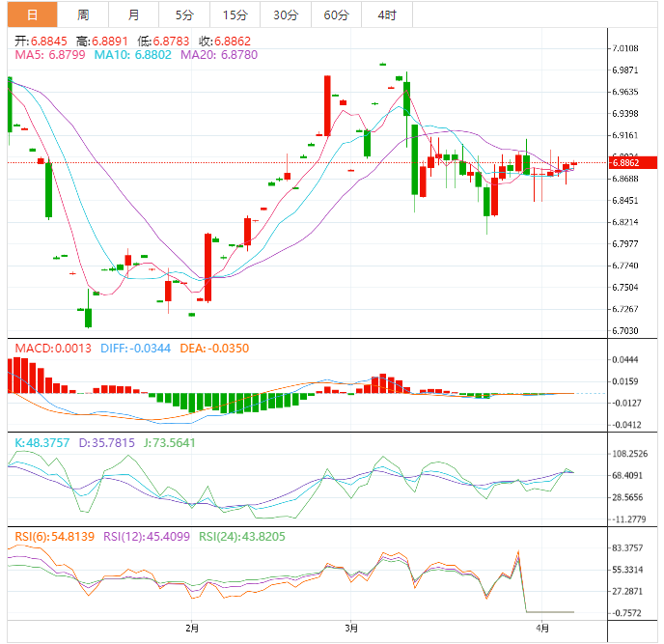This screenshot has width=664, height=644.
Task: Click the DIFF:-0.0344 label
Action: pyautogui.click(x=135, y=349)
